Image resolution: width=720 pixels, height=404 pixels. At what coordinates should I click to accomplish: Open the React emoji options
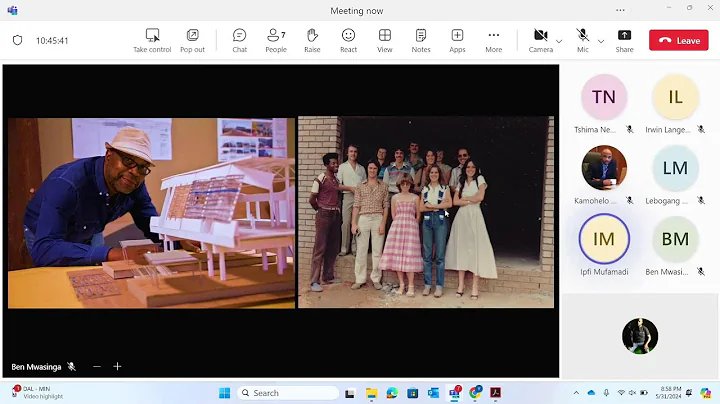pyautogui.click(x=348, y=36)
